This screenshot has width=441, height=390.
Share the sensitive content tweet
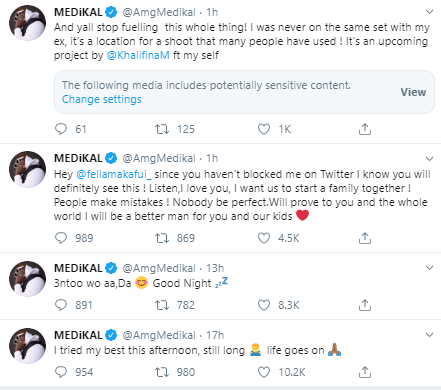[365, 129]
